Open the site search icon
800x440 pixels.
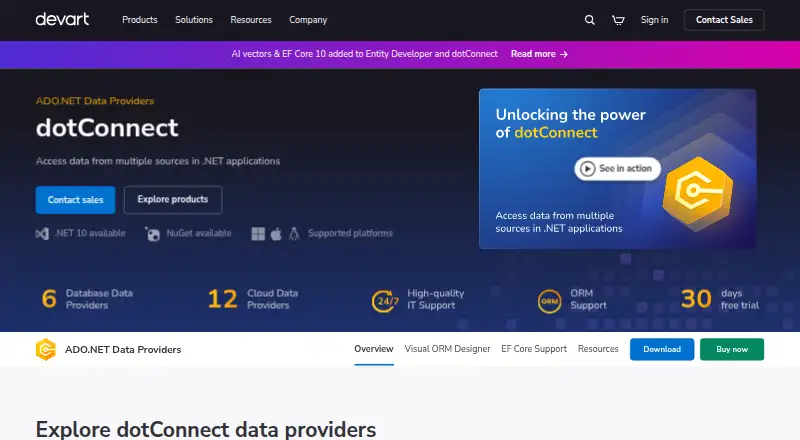coord(589,20)
